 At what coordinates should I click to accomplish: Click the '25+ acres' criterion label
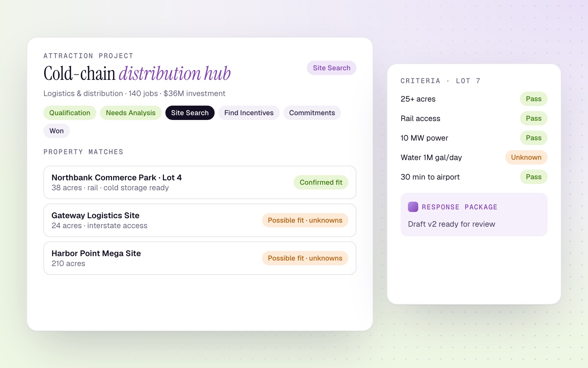(x=418, y=99)
